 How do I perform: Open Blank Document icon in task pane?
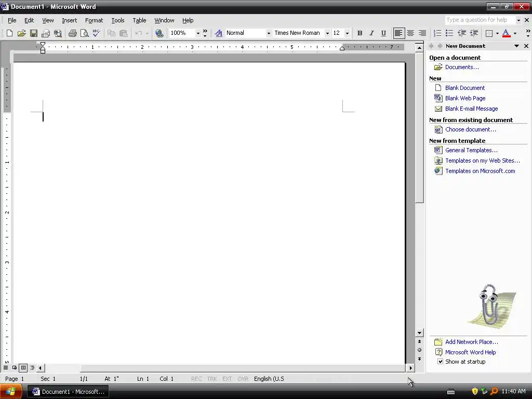point(438,87)
